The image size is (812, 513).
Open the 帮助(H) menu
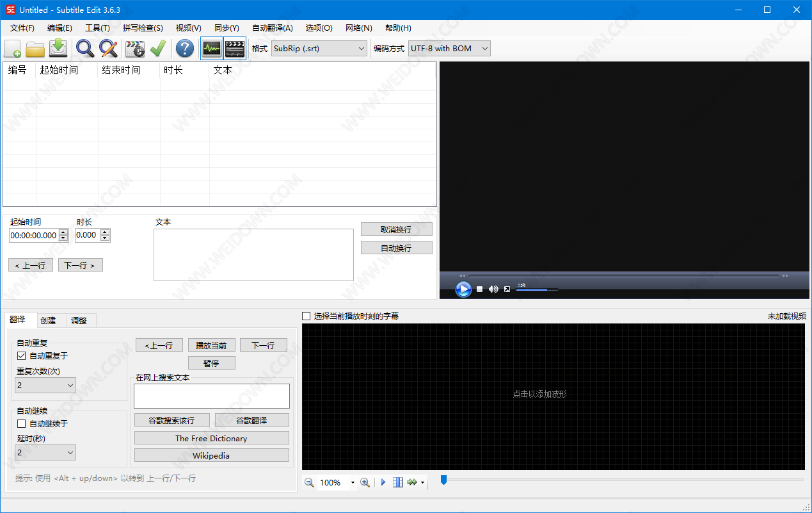[398, 28]
